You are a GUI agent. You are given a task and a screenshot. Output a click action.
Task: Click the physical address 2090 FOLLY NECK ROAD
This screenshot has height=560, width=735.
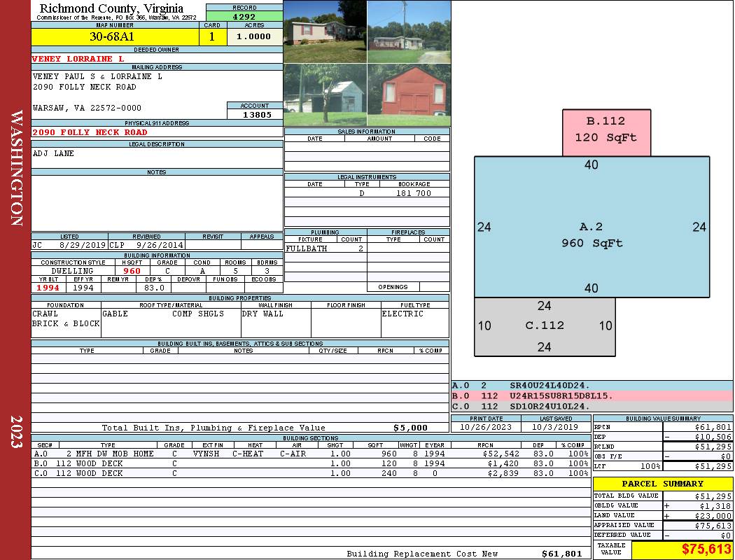(x=90, y=132)
